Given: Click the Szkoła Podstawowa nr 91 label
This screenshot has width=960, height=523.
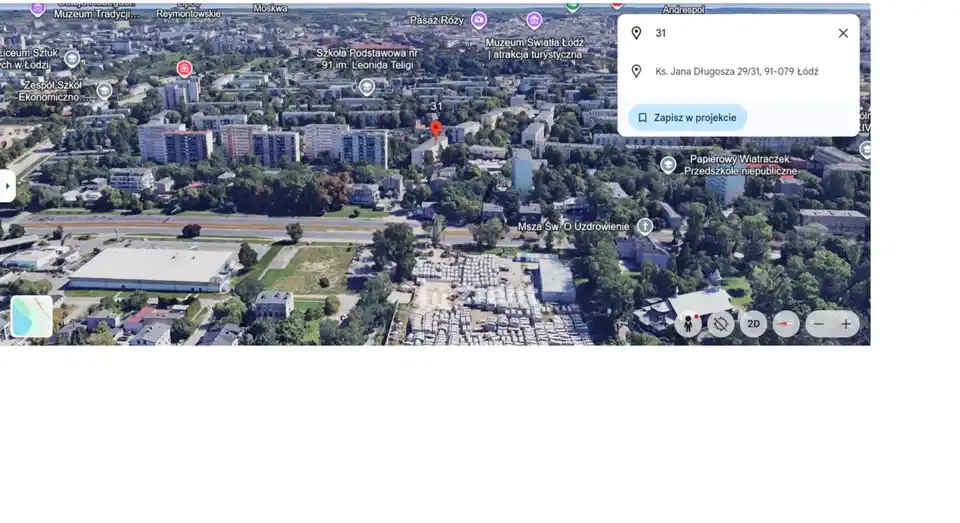Looking at the screenshot, I should click(x=367, y=59).
